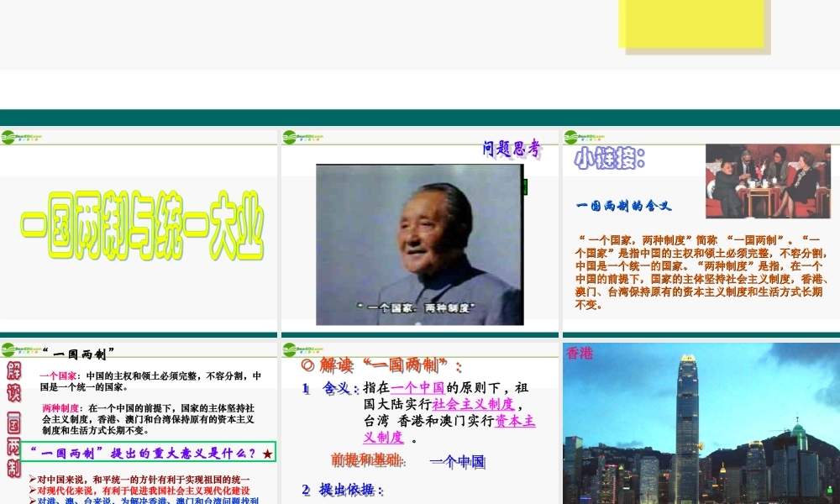Click the 解读“一国两制”: orange heading
Screen dimensions: 840x504
click(x=381, y=365)
